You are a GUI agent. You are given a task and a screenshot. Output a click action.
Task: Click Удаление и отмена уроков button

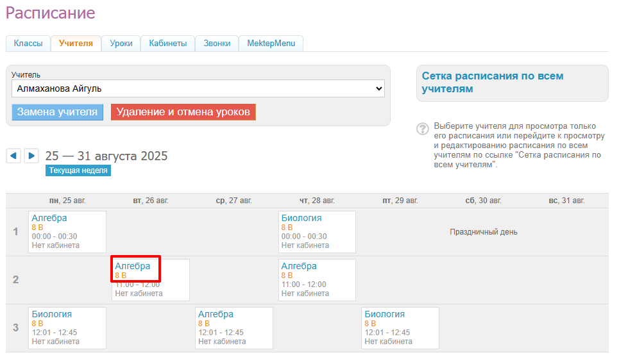183,112
